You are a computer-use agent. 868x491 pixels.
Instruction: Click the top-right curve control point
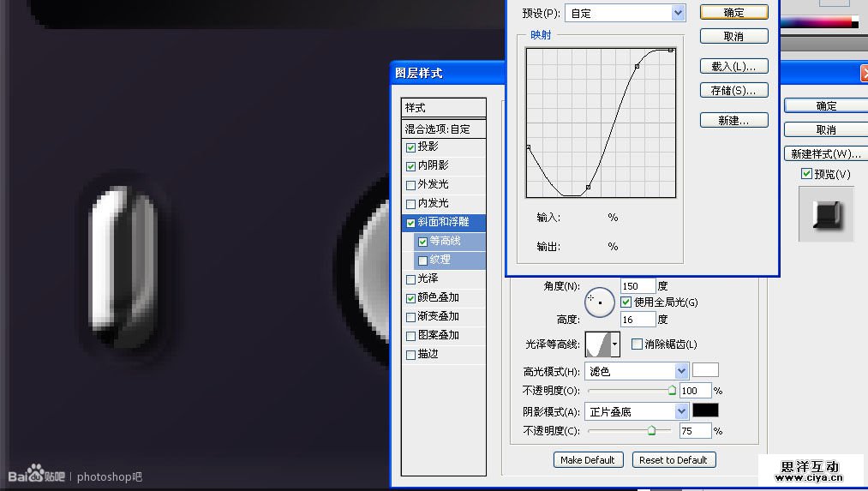click(x=671, y=50)
